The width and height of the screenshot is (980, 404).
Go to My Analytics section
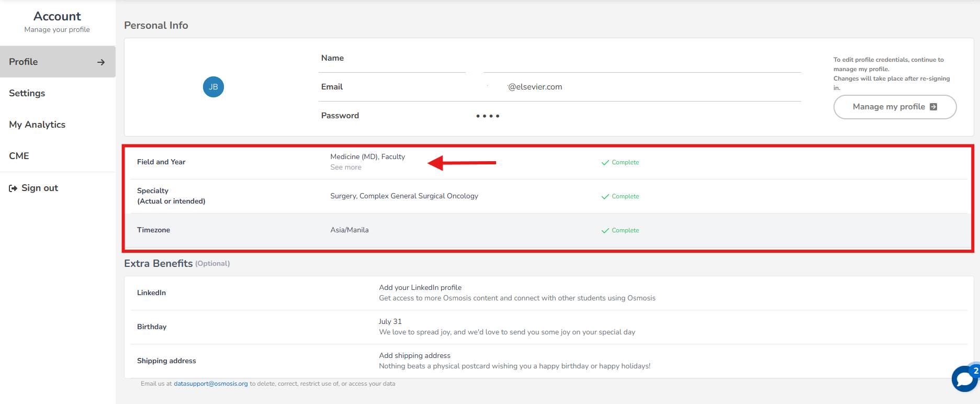pos(37,125)
